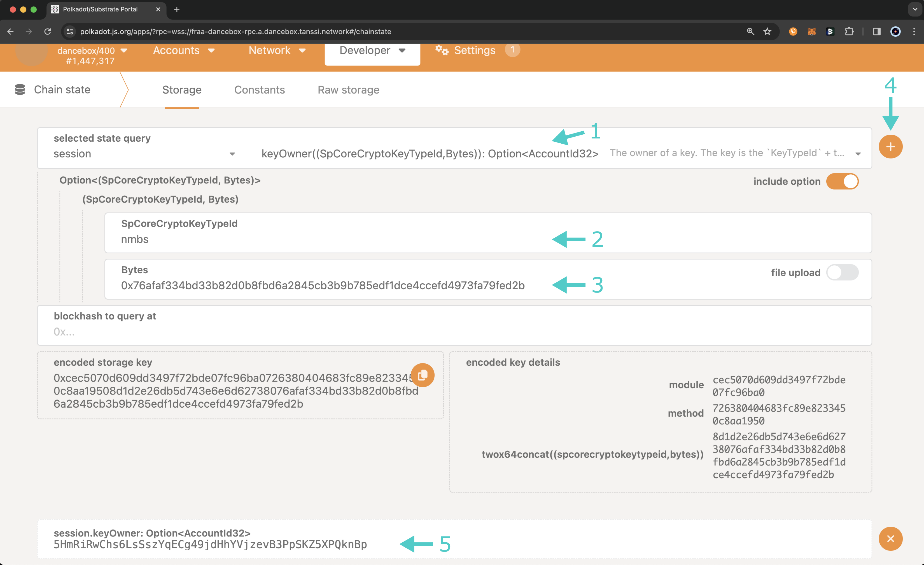Viewport: 924px width, 565px height.
Task: Click the Settings gears icon
Action: [x=442, y=50]
